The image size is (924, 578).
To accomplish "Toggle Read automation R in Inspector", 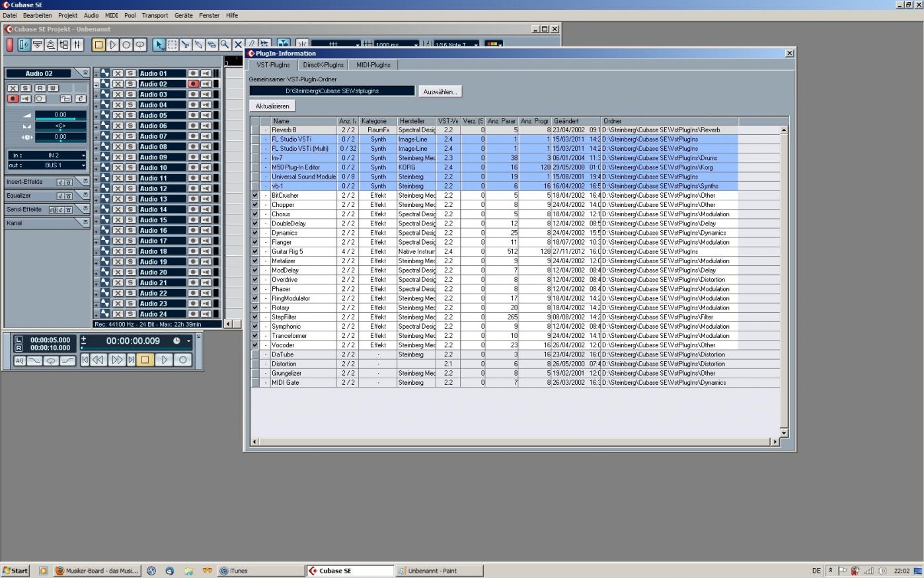I will [40, 88].
